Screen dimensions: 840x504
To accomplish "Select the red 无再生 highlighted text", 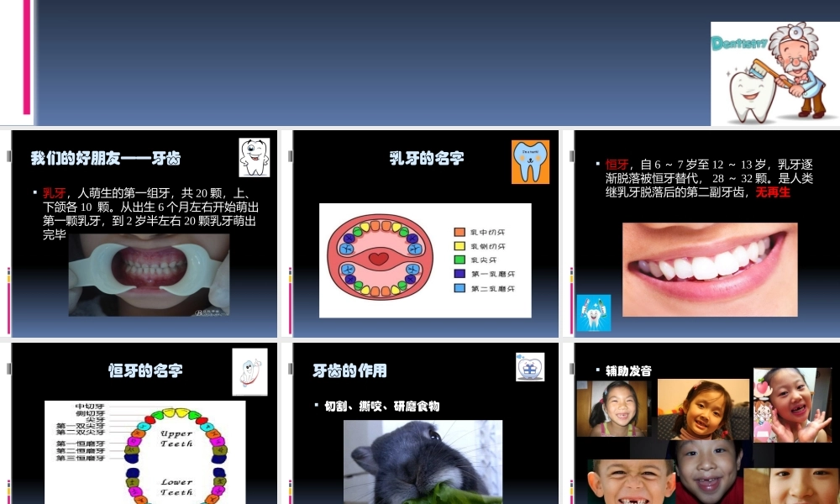I will (774, 192).
